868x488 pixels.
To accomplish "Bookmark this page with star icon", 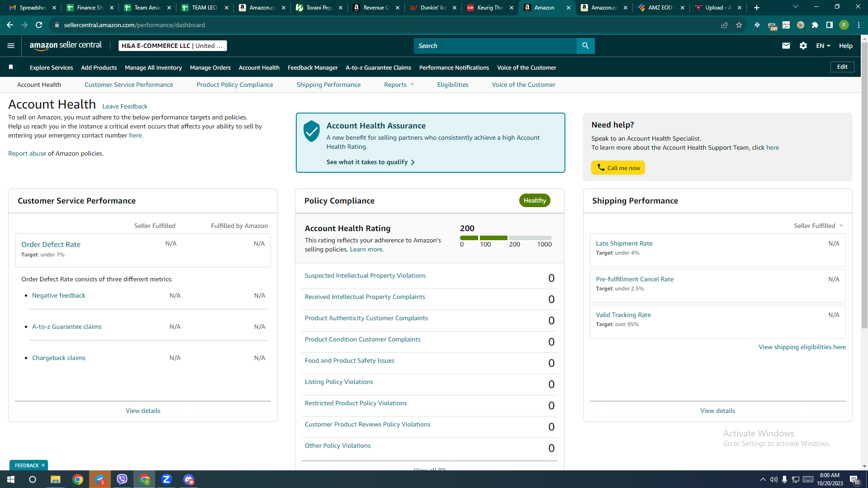I will click(739, 25).
